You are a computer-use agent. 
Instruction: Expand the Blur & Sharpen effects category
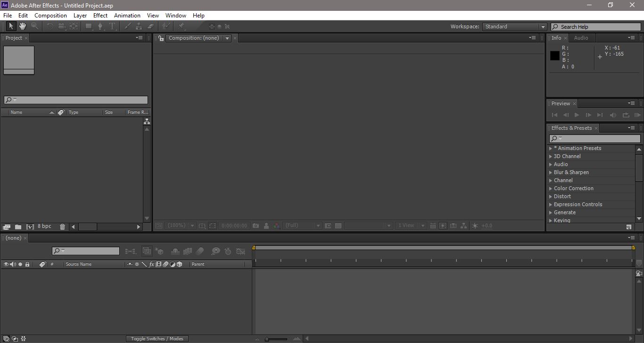(571, 172)
